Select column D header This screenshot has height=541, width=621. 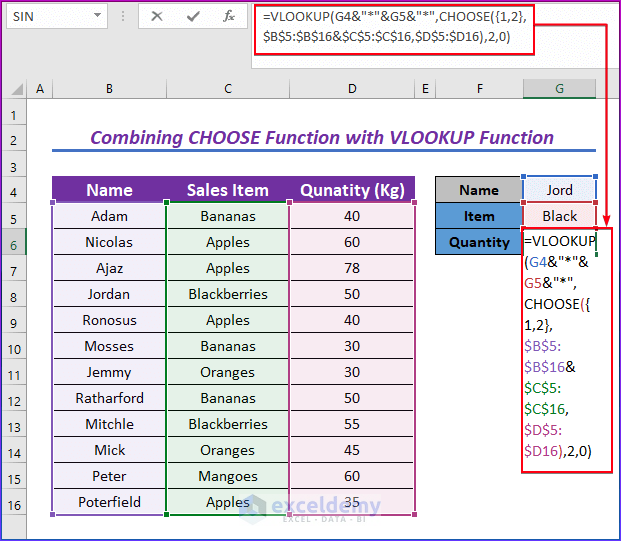tap(352, 89)
